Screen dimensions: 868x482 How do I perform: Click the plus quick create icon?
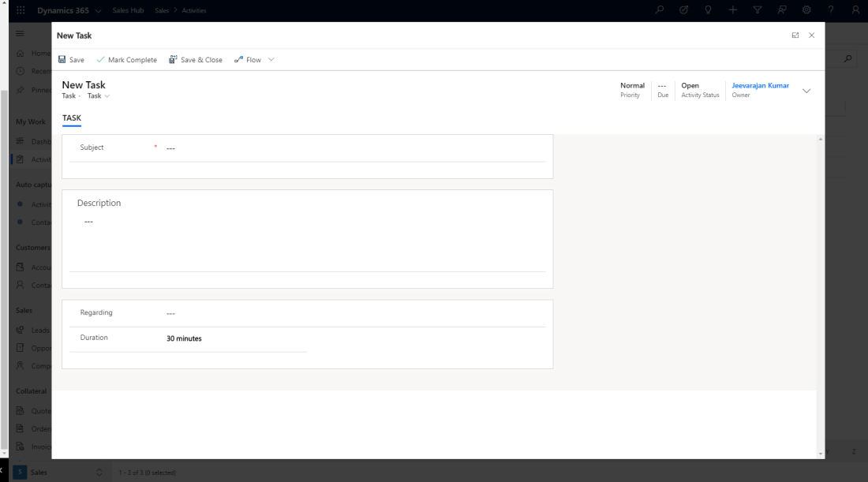tap(733, 10)
